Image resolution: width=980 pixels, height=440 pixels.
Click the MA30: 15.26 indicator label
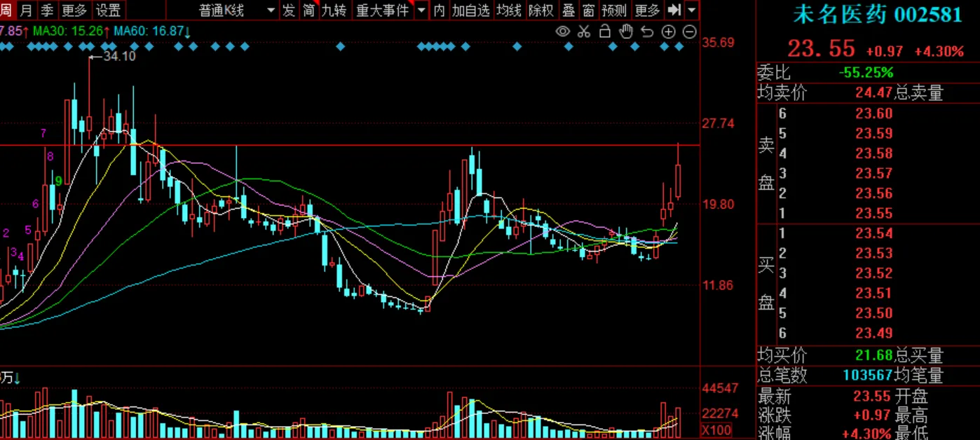pos(72,31)
